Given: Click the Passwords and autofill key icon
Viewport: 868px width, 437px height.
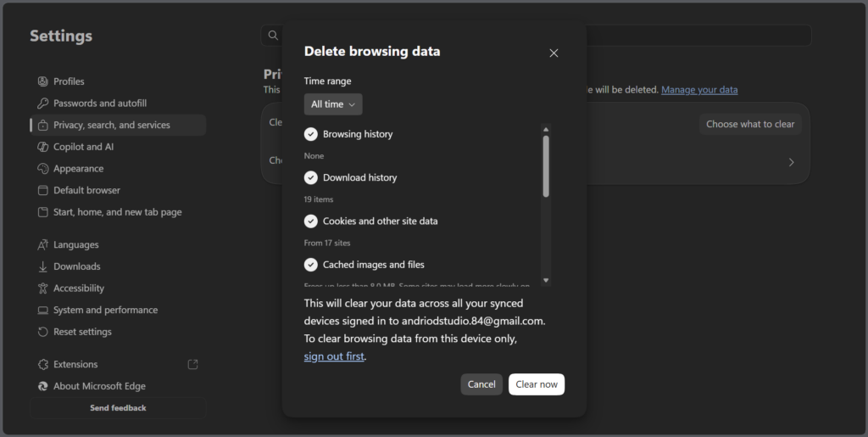Looking at the screenshot, I should pyautogui.click(x=42, y=103).
